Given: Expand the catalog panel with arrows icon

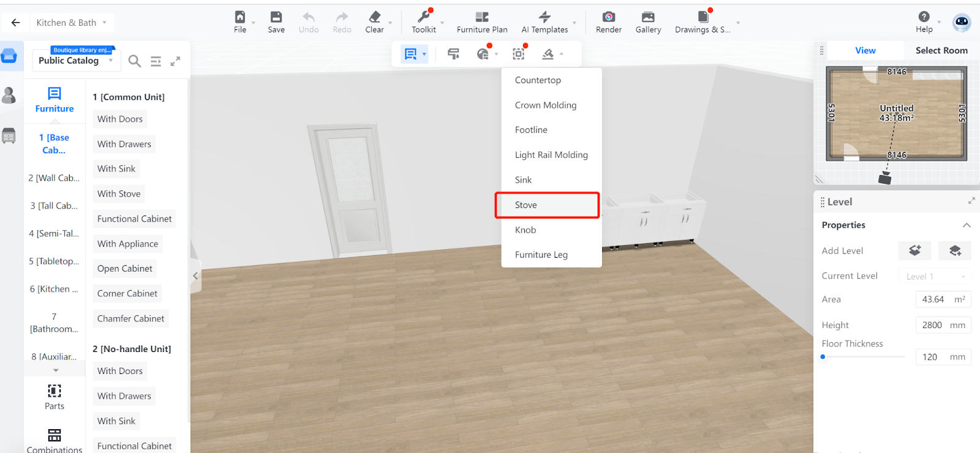Looking at the screenshot, I should pyautogui.click(x=175, y=61).
